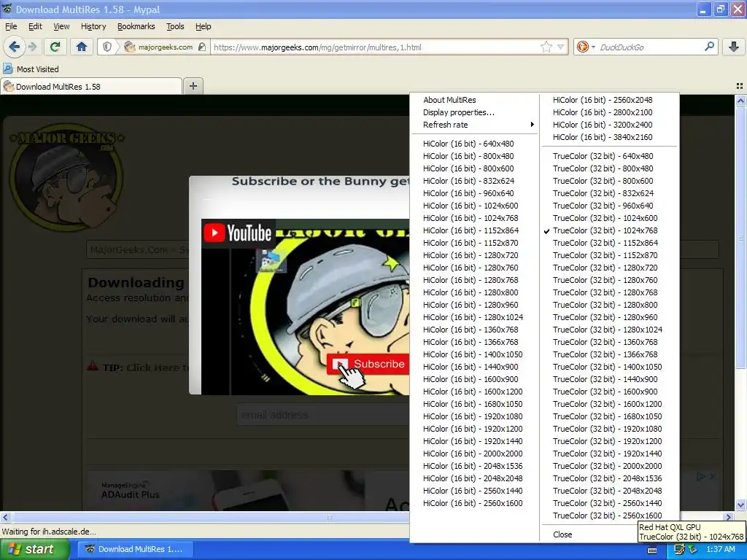The height and width of the screenshot is (560, 747).
Task: Select checked TrueColor (32 bit) - 1024x768
Action: click(x=609, y=230)
